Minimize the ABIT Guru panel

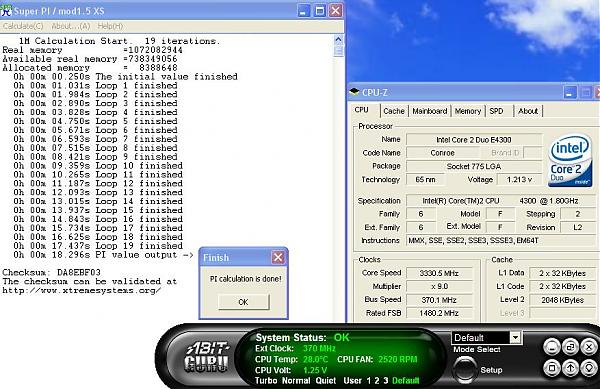coord(551,347)
